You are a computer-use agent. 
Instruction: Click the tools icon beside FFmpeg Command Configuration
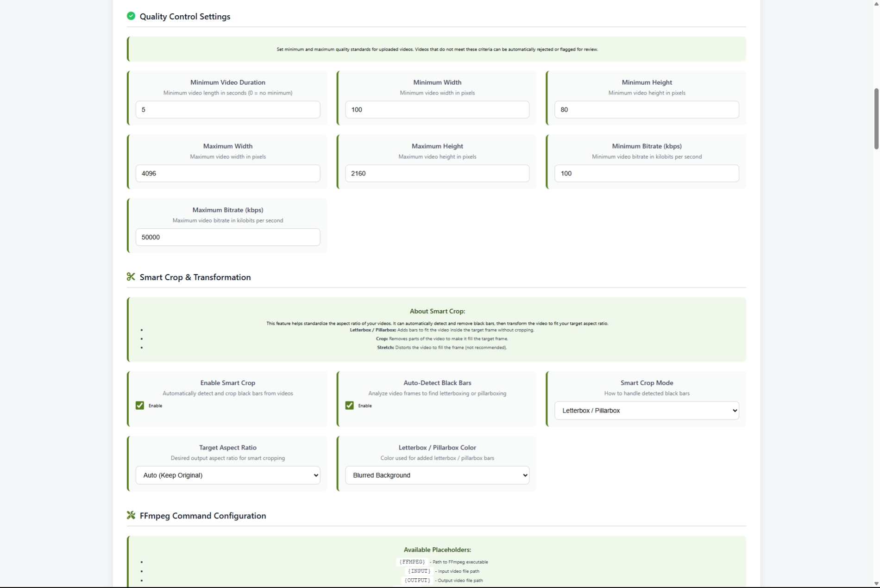(131, 515)
